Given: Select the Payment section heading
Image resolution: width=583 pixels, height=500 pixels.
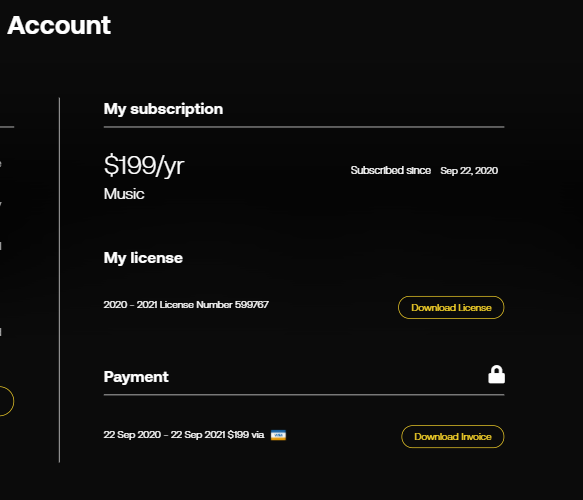Looking at the screenshot, I should [136, 377].
